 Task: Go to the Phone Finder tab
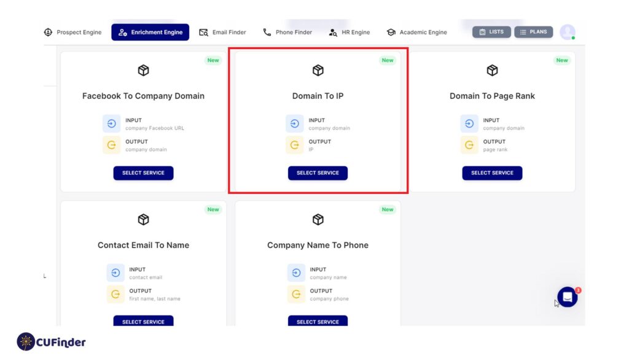[287, 33]
